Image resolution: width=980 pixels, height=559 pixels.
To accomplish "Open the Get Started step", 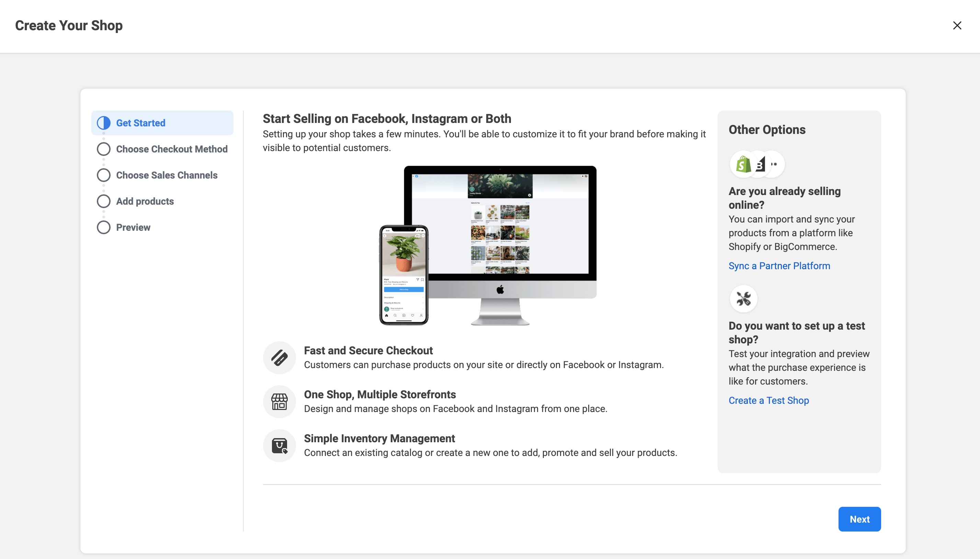I will [x=141, y=123].
